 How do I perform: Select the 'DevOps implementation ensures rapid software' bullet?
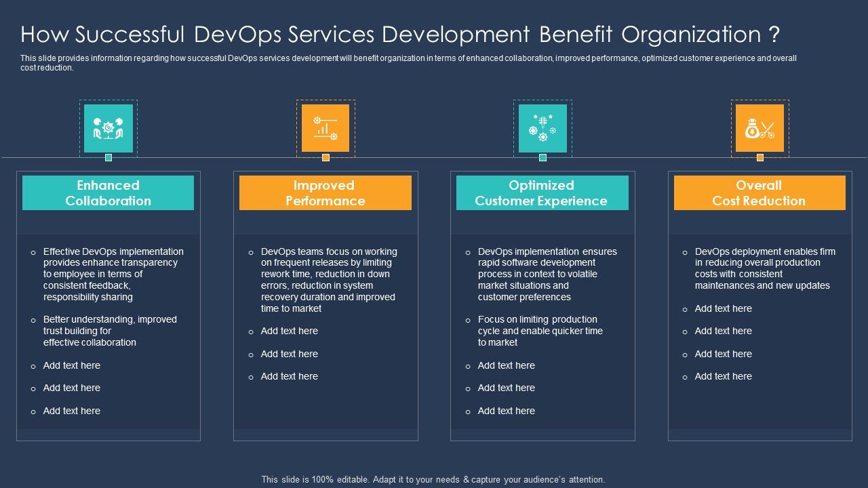coord(547,274)
